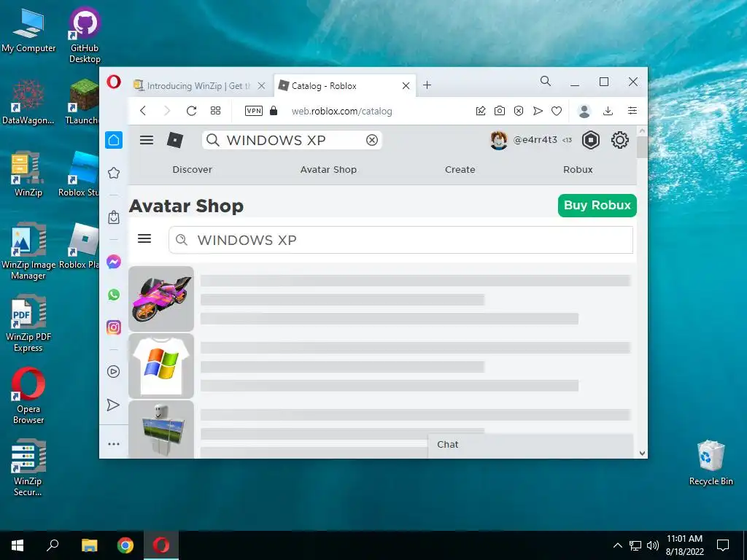Open the Avatar Shop menu item
Viewport: 747px width, 560px height.
click(329, 169)
